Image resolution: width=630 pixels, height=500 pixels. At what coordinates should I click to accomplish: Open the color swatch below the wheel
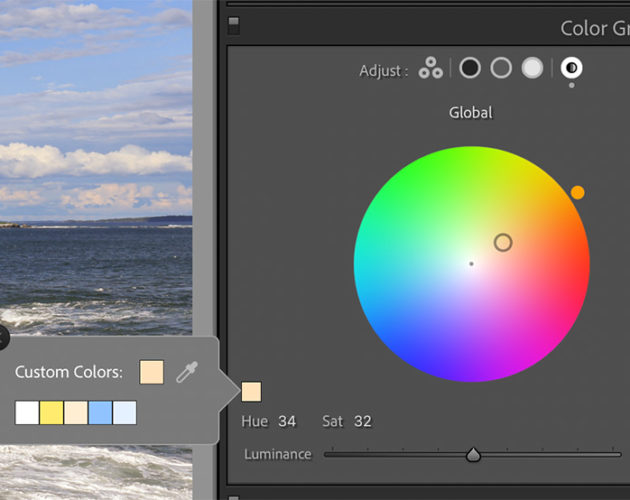point(251,392)
